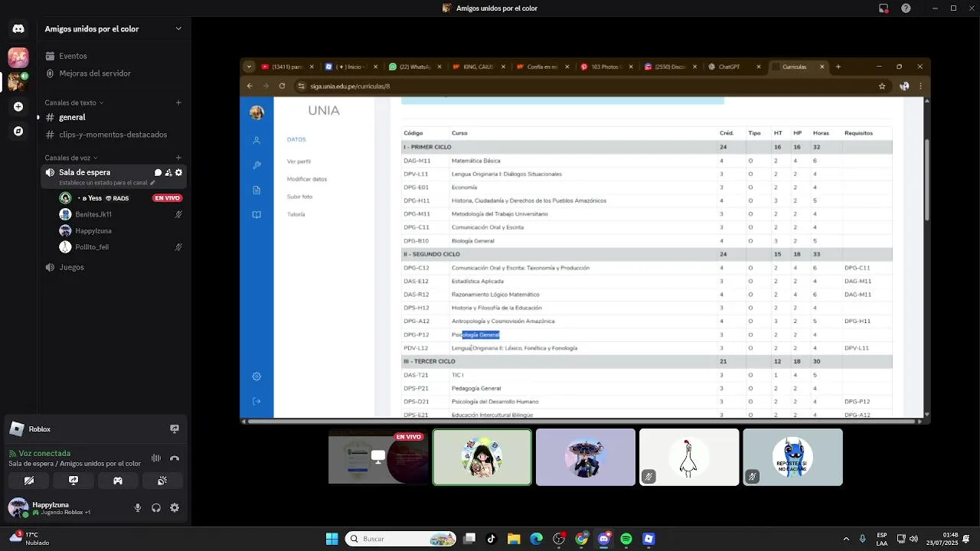Open TikTok from the taskbar
The width and height of the screenshot is (980, 551).
(x=492, y=539)
